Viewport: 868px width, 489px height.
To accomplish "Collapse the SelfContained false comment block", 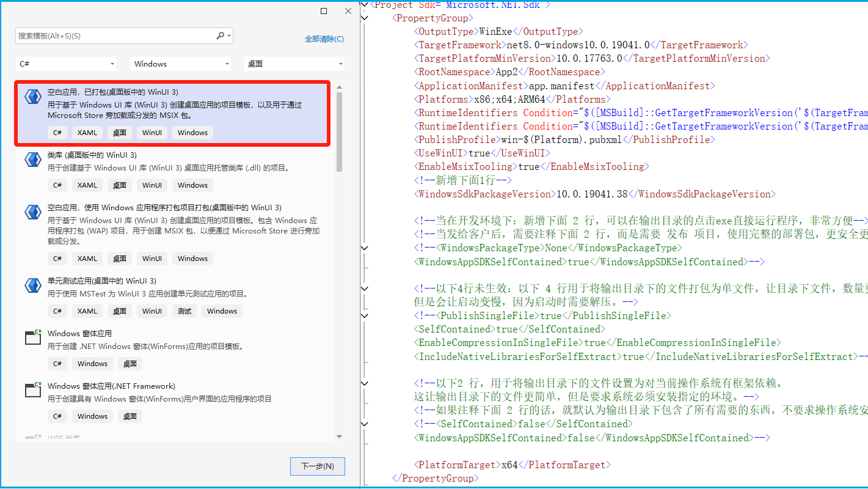I will click(x=365, y=424).
